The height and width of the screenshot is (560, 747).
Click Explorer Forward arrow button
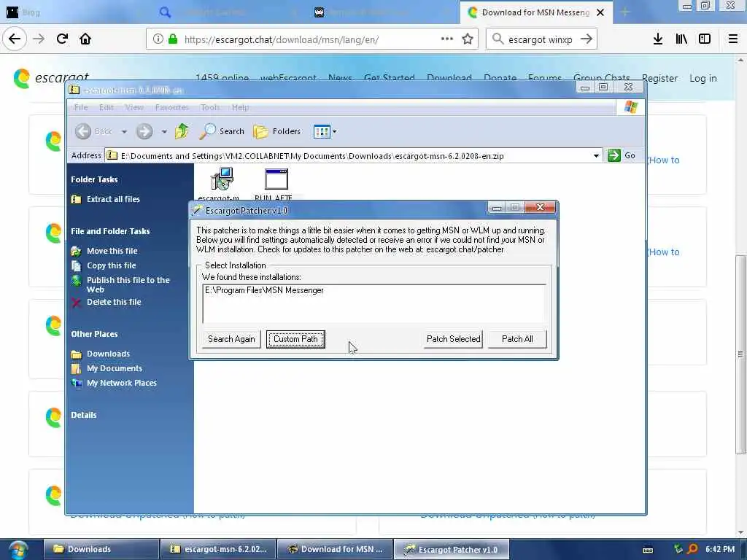click(x=144, y=131)
